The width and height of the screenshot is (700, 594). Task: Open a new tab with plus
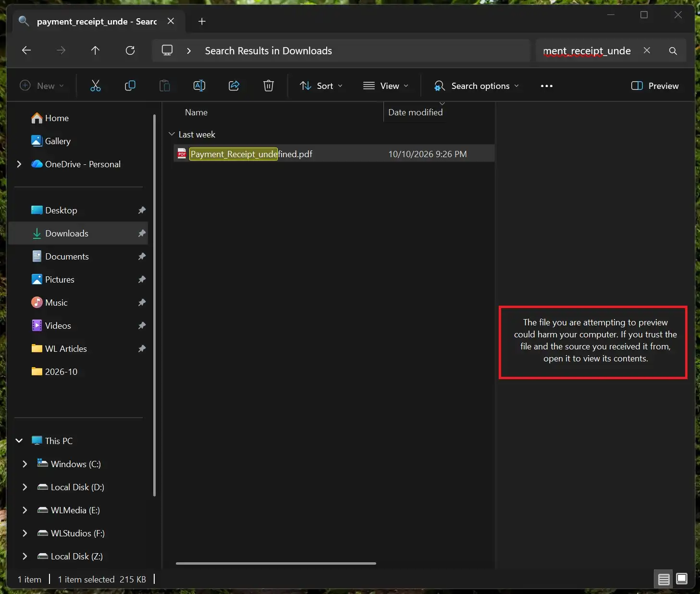[202, 21]
